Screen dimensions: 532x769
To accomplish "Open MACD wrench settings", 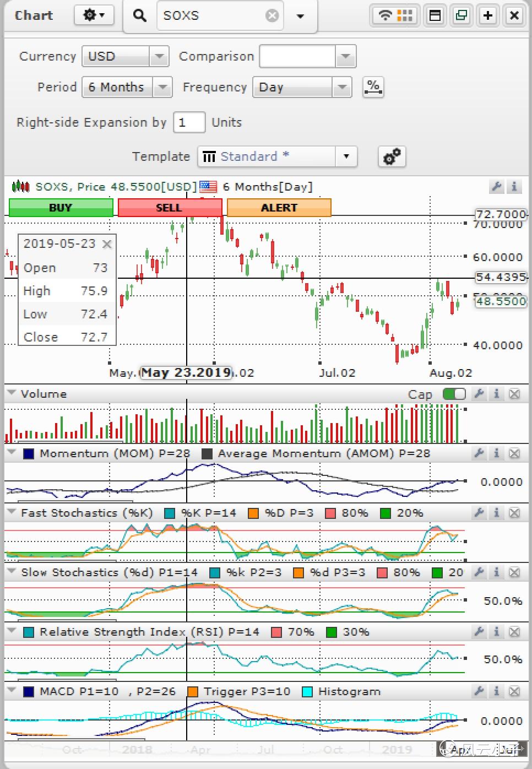I will (x=479, y=691).
